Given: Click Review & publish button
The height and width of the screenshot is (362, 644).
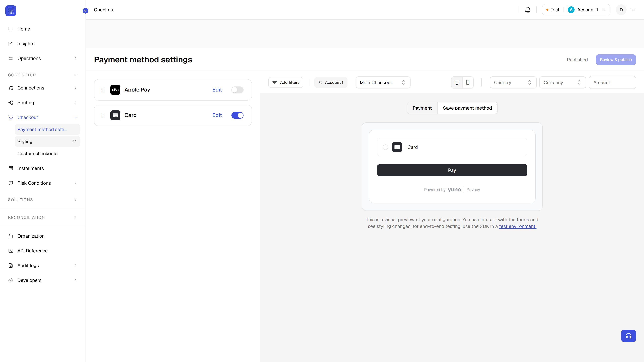Looking at the screenshot, I should (x=616, y=60).
